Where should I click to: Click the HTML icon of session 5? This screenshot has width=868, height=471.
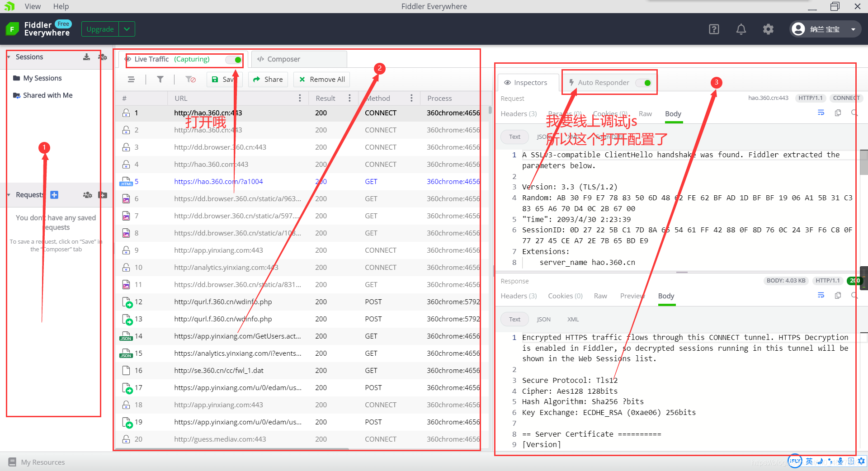(126, 182)
